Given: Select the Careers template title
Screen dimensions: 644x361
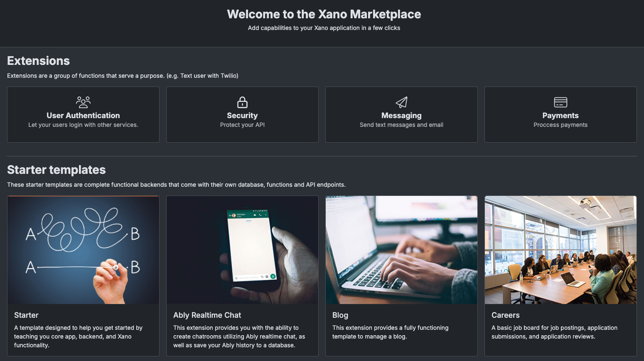Looking at the screenshot, I should tap(505, 315).
